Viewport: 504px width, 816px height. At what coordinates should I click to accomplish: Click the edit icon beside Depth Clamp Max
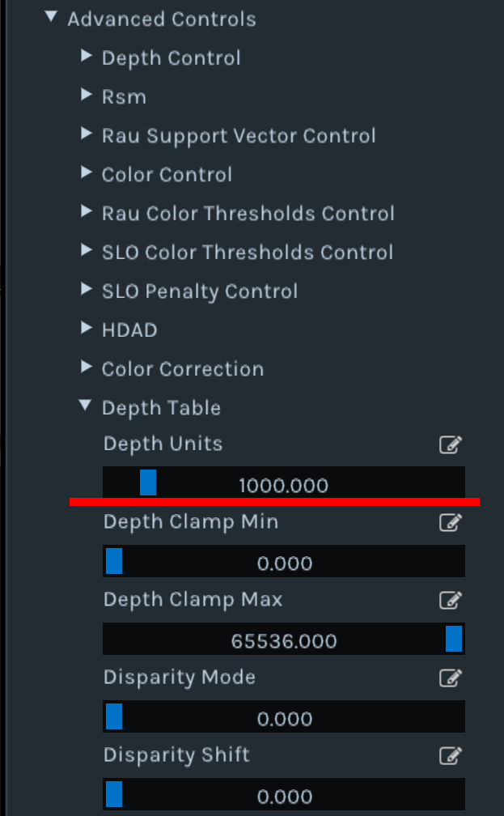(451, 601)
